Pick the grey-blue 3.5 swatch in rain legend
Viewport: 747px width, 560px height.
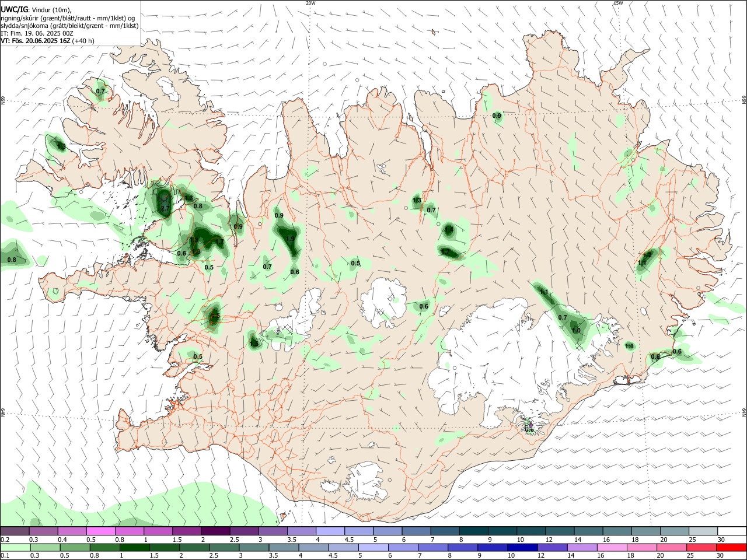284,548
